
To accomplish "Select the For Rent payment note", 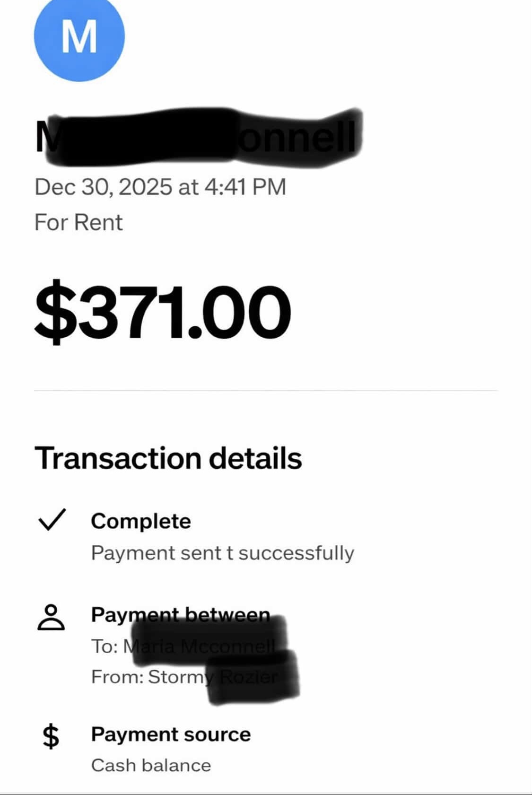I will pos(78,222).
